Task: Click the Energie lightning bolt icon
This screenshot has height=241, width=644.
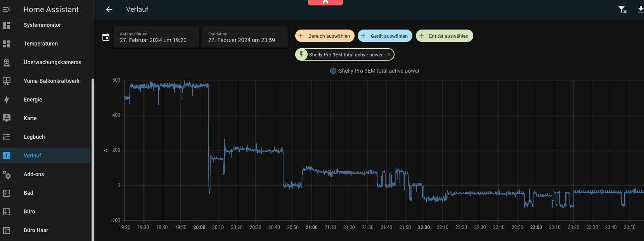Action: (7, 100)
